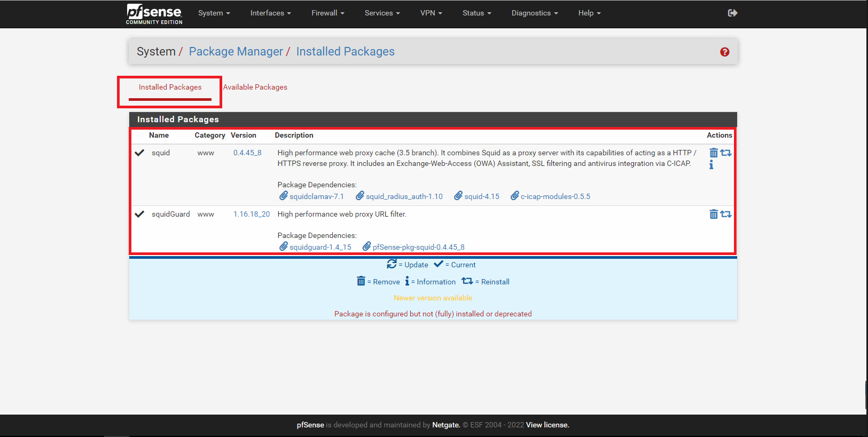Screen dimensions: 868x437
Task: Open the Help dropdown menu
Action: 590,13
